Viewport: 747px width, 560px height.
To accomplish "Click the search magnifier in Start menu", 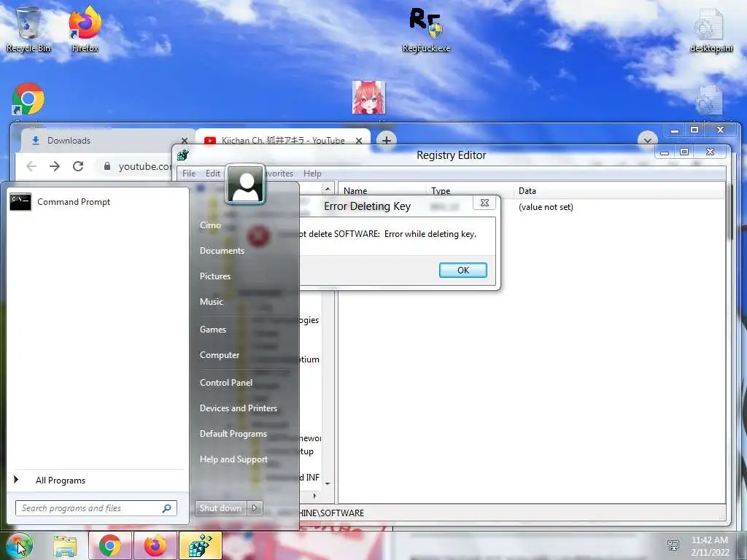I will tap(167, 508).
